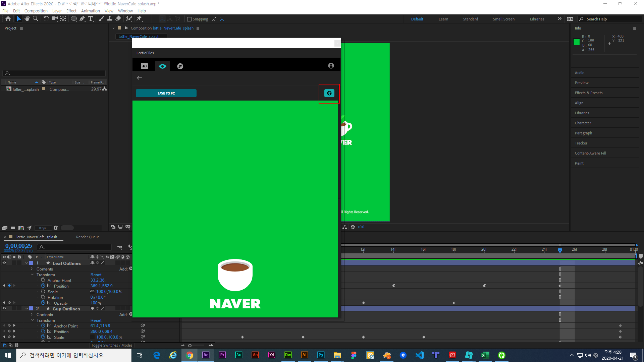Open the LottieFiles preview eye tab
This screenshot has width=644, height=362.
click(x=162, y=66)
